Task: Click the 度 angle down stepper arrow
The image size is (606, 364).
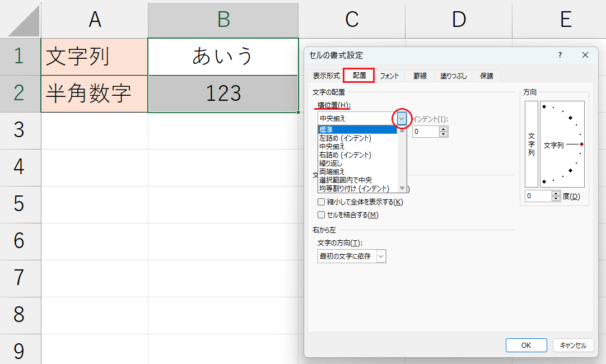Action: pos(555,198)
